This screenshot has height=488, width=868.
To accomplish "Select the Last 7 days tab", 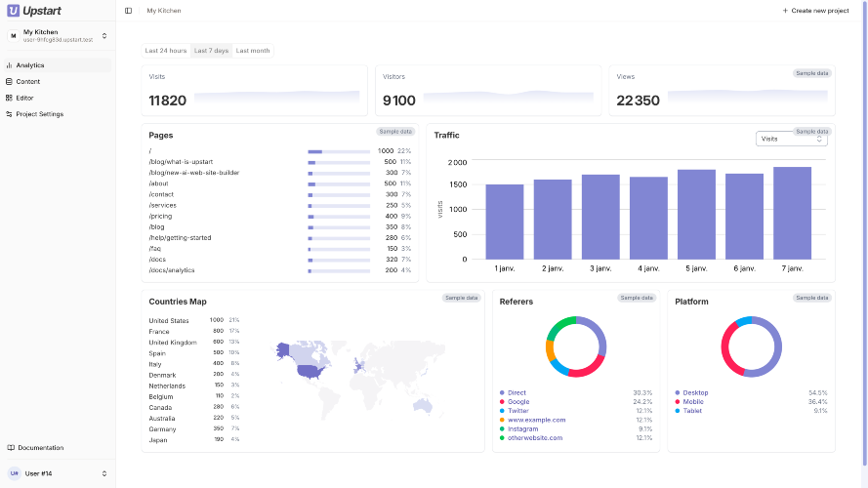I will [211, 51].
